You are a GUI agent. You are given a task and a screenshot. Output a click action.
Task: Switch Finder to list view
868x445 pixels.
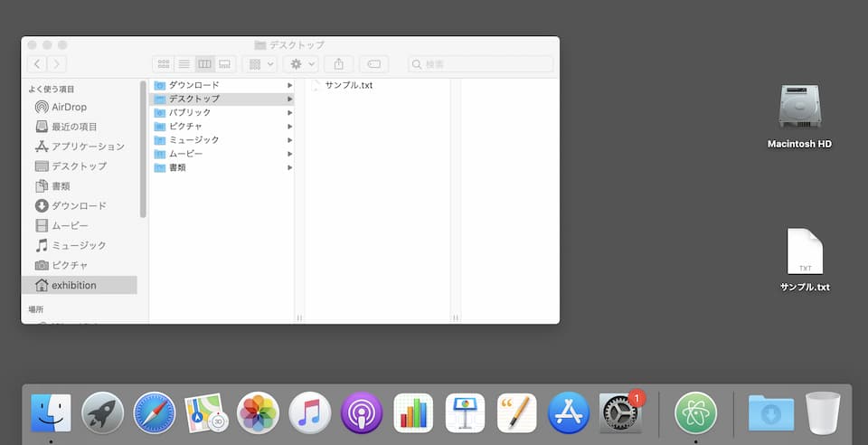click(x=184, y=64)
